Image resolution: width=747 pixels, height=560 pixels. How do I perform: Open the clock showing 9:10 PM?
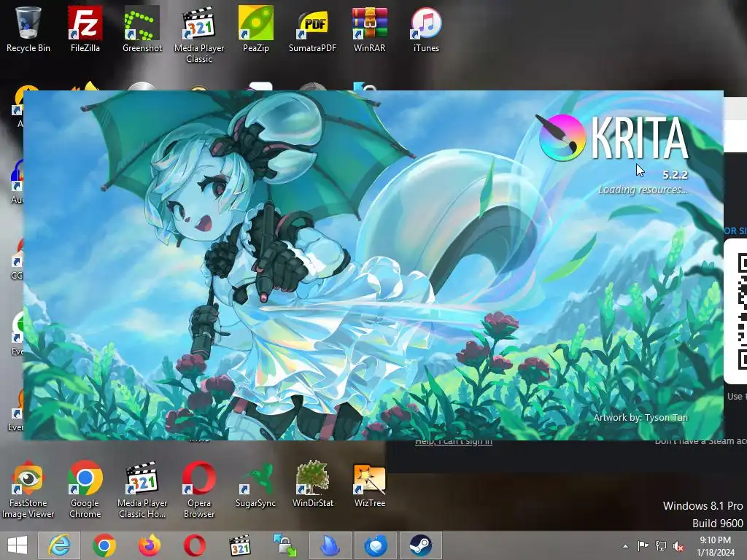tap(716, 545)
